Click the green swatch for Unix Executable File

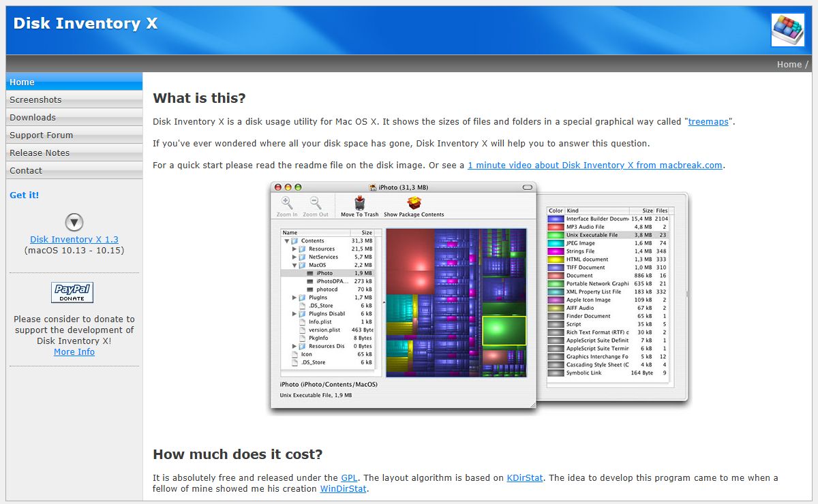click(x=556, y=235)
